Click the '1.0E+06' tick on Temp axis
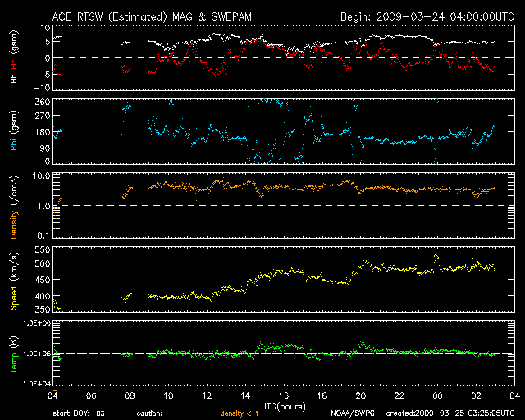 pyautogui.click(x=37, y=323)
